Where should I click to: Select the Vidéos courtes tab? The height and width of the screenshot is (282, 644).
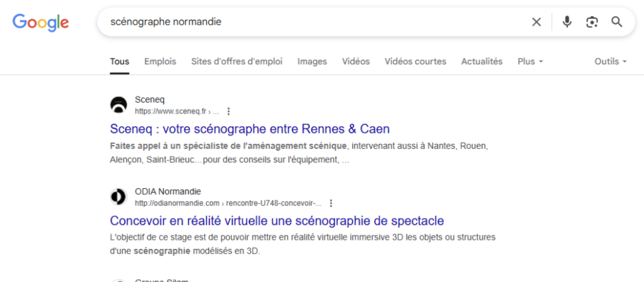pyautogui.click(x=415, y=61)
